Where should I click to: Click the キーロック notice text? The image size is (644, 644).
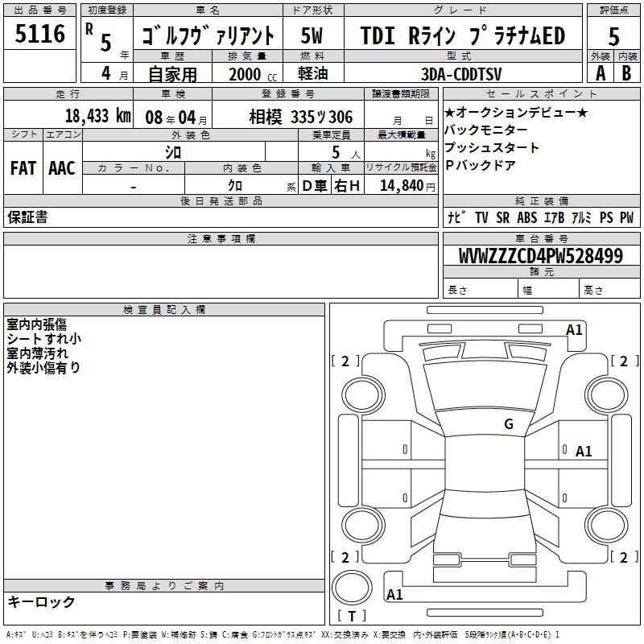[41, 601]
